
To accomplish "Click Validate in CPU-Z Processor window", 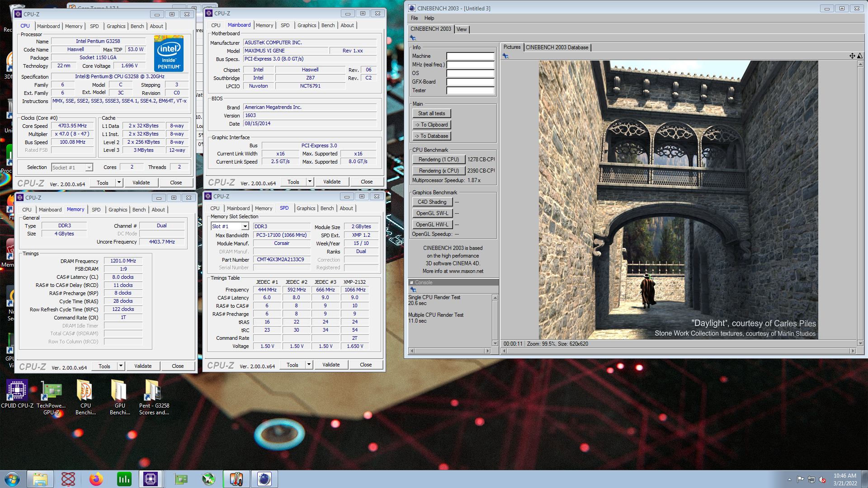I will click(141, 183).
